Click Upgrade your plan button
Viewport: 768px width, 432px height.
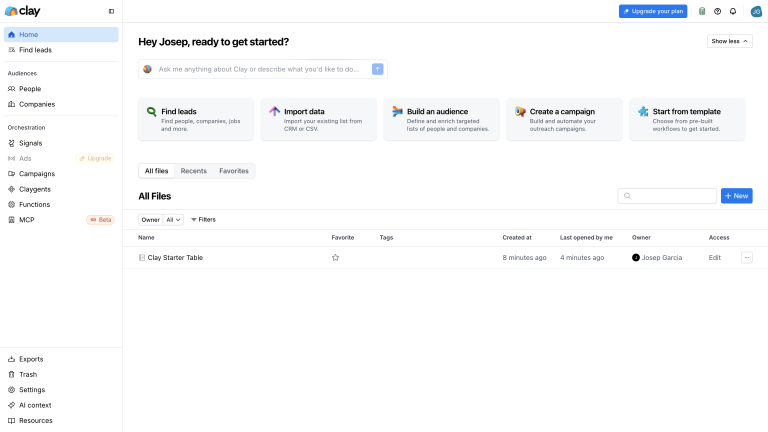tap(653, 11)
